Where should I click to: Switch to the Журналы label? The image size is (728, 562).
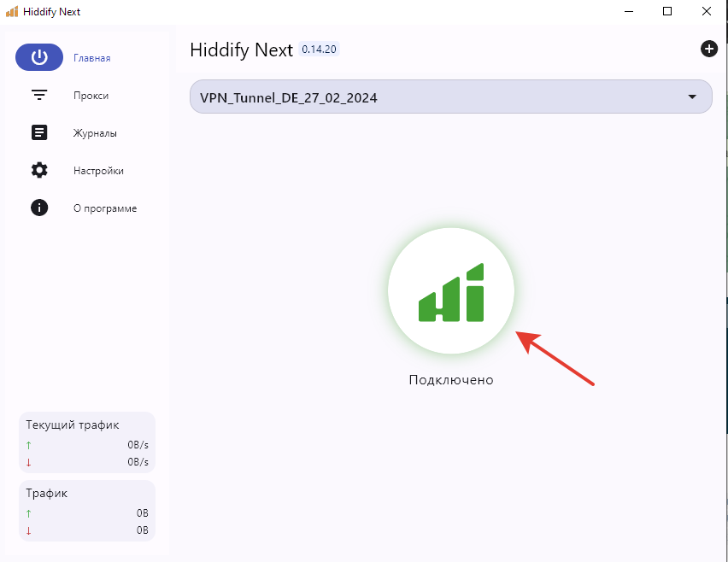95,133
